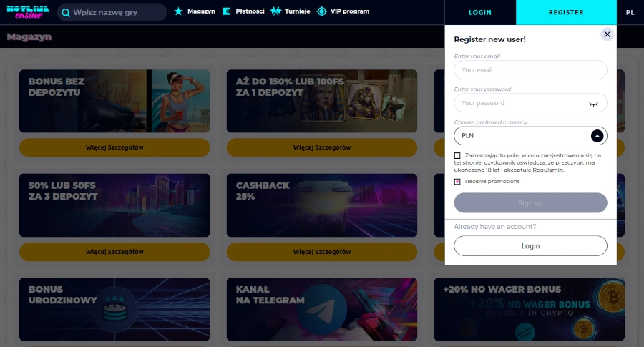Click the currency dropdown arrow button
644x347 pixels.
click(x=597, y=136)
